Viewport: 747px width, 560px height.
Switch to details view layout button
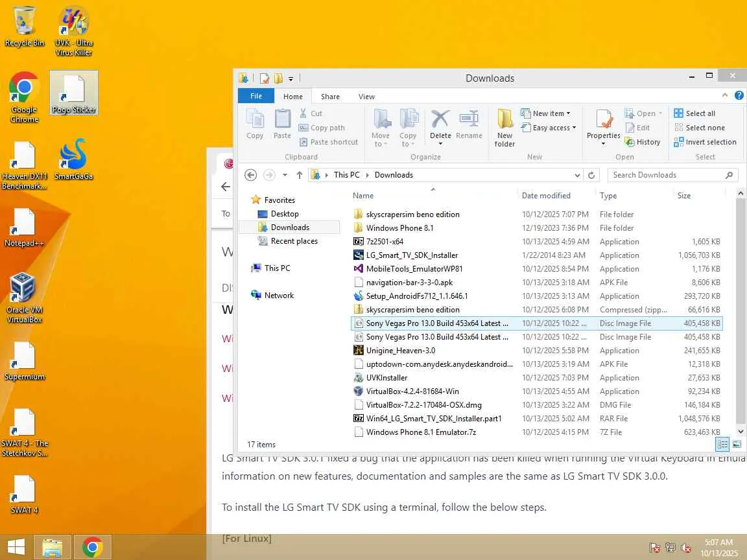(x=722, y=444)
